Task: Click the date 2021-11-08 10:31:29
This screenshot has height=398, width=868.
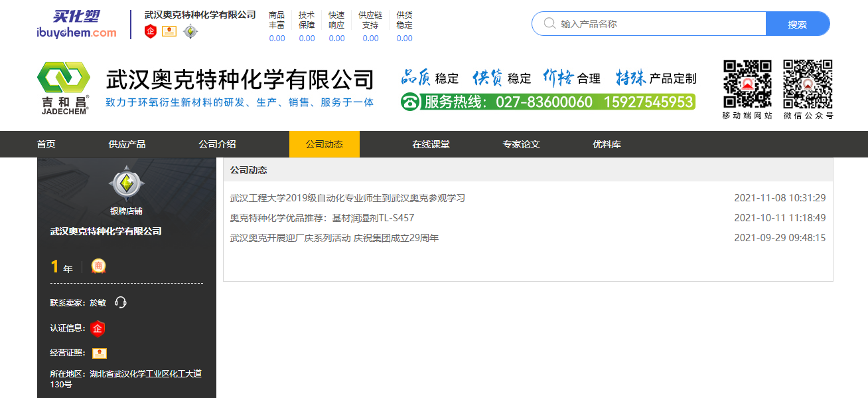Action: [x=780, y=198]
